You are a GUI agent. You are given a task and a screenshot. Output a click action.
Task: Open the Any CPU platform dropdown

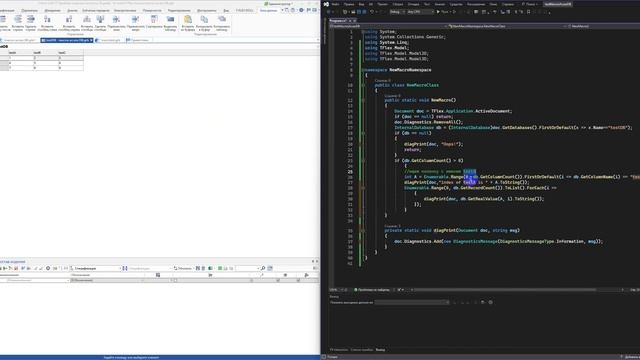tap(420, 12)
